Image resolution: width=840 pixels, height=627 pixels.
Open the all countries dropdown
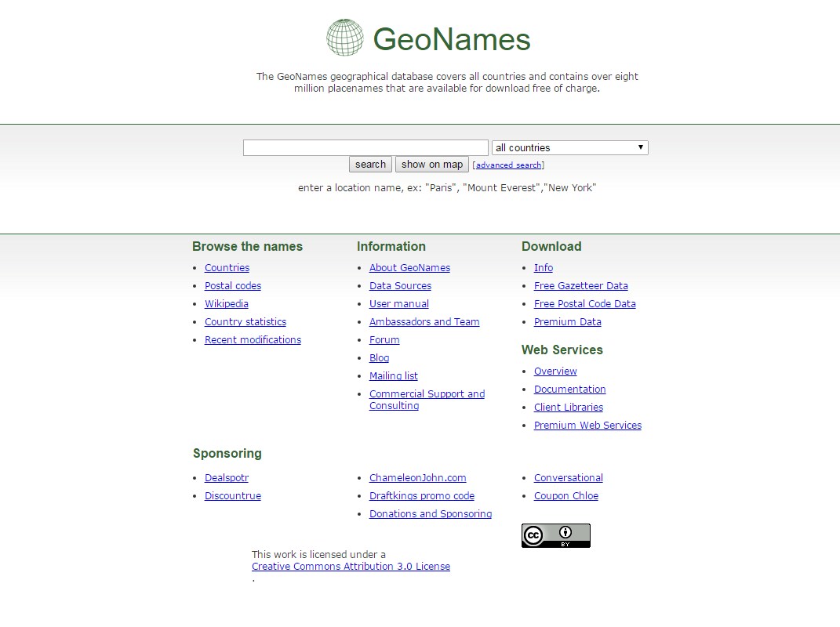click(569, 147)
